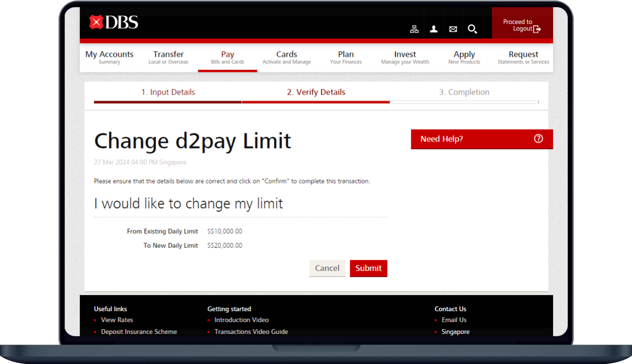Select Pay Bills and Cards menu
This screenshot has width=632, height=364.
tap(227, 58)
